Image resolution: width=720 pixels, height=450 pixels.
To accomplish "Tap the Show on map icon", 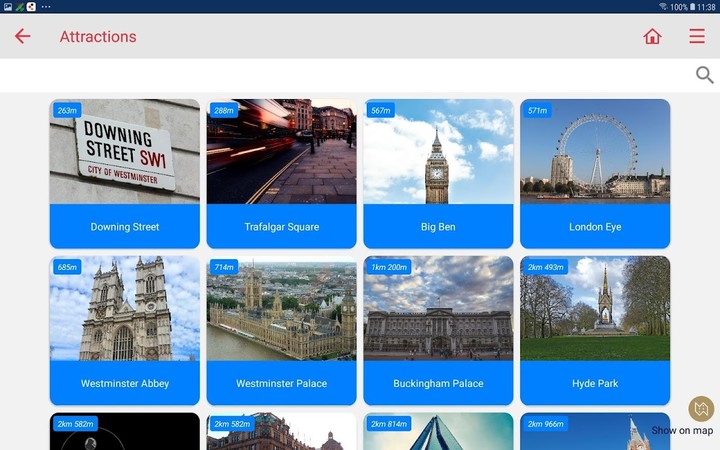I will (701, 409).
